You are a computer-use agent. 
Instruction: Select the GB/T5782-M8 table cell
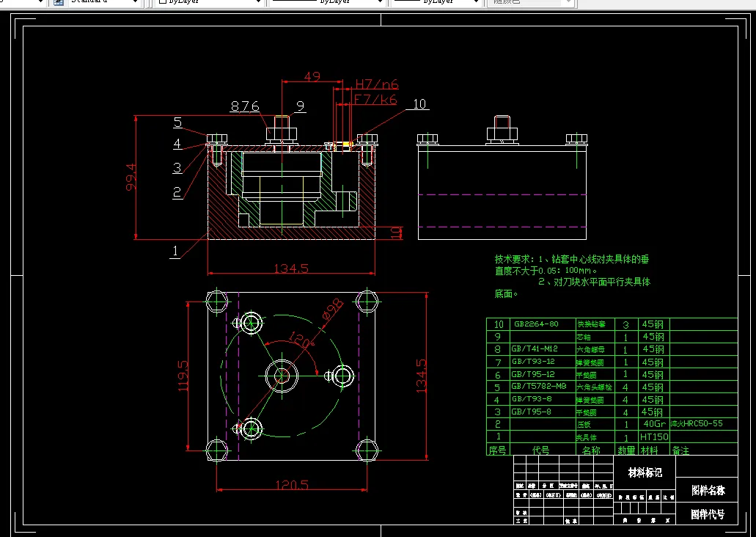[538, 387]
